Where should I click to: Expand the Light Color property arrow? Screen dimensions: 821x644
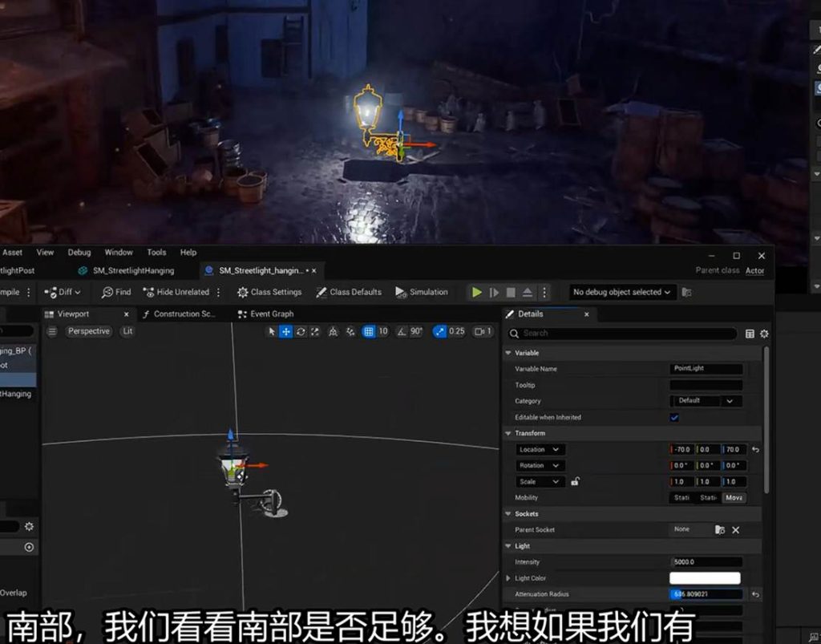[x=508, y=578]
